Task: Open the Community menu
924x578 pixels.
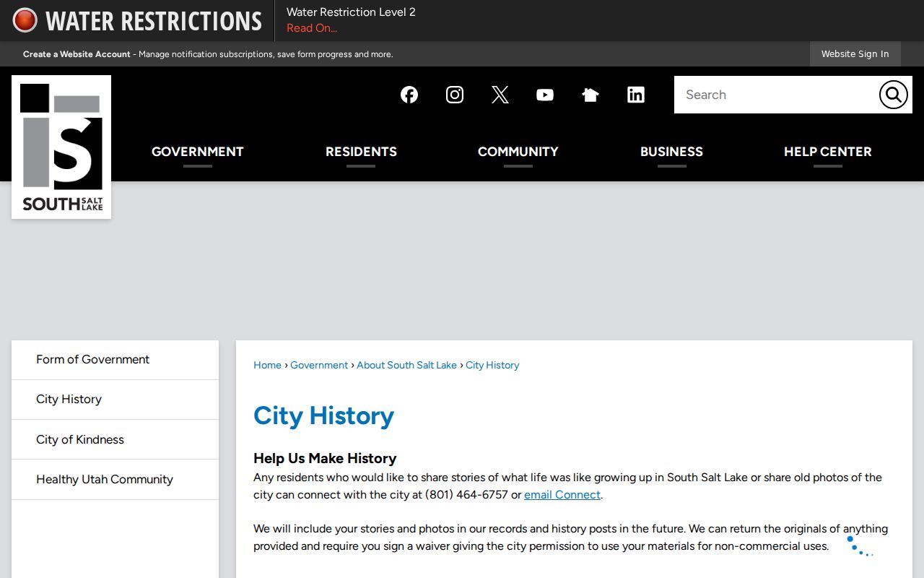Action: click(x=518, y=152)
